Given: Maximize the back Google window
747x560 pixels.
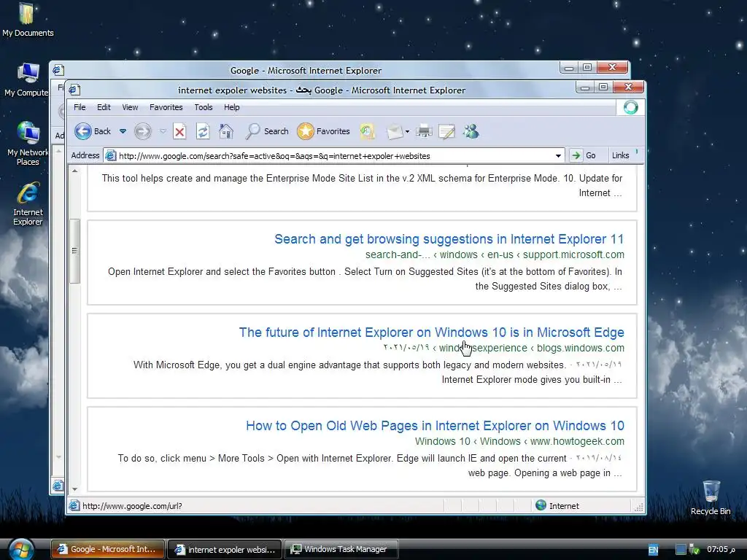Looking at the screenshot, I should pyautogui.click(x=587, y=68).
